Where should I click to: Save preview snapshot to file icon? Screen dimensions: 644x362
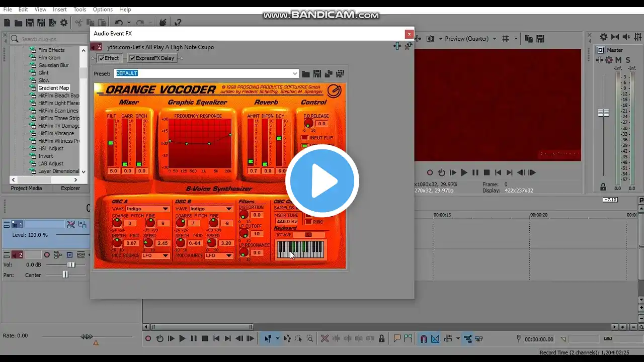pyautogui.click(x=540, y=39)
